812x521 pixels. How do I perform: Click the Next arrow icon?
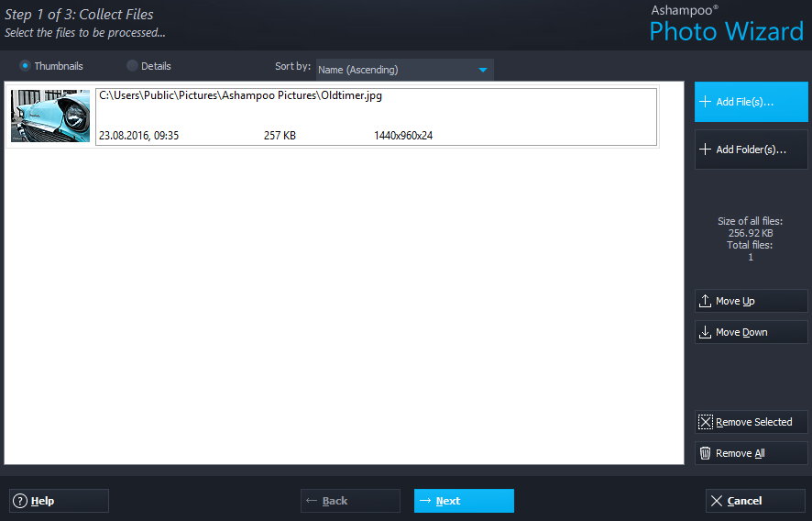(425, 501)
